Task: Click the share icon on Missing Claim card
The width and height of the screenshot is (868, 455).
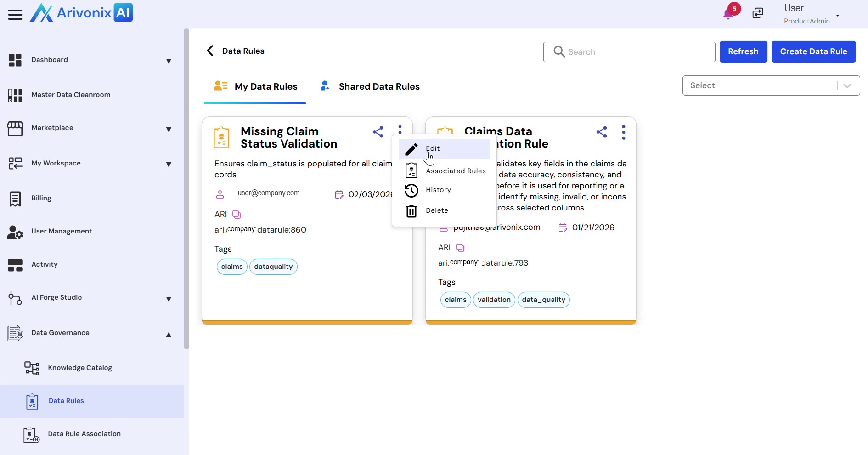Action: click(x=378, y=132)
